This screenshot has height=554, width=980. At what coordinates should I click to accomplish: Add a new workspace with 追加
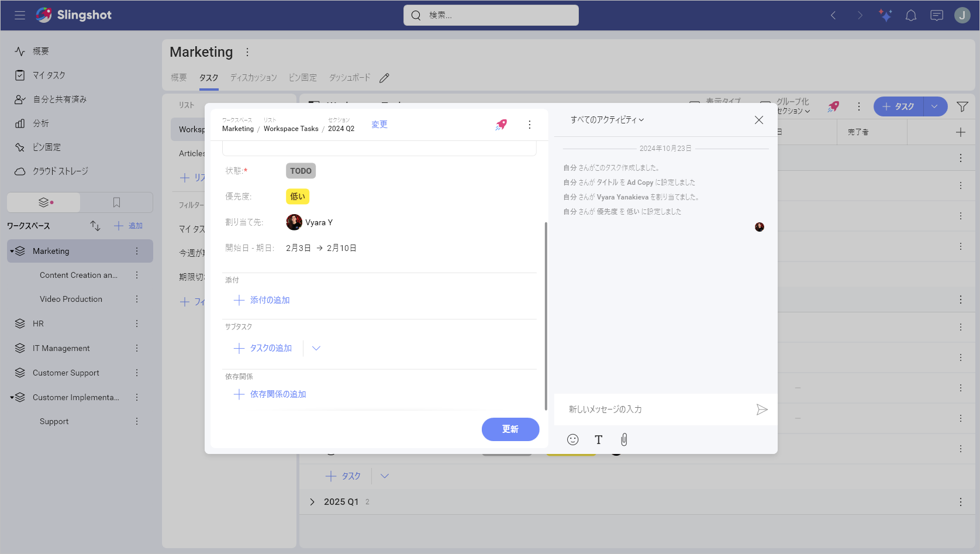pyautogui.click(x=129, y=226)
